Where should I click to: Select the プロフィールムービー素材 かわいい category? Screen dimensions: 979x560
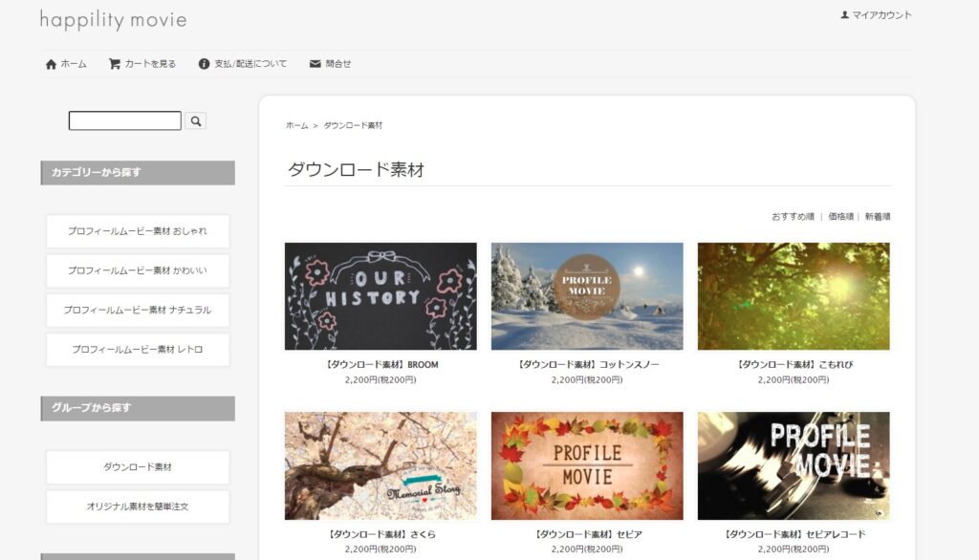[x=137, y=270]
